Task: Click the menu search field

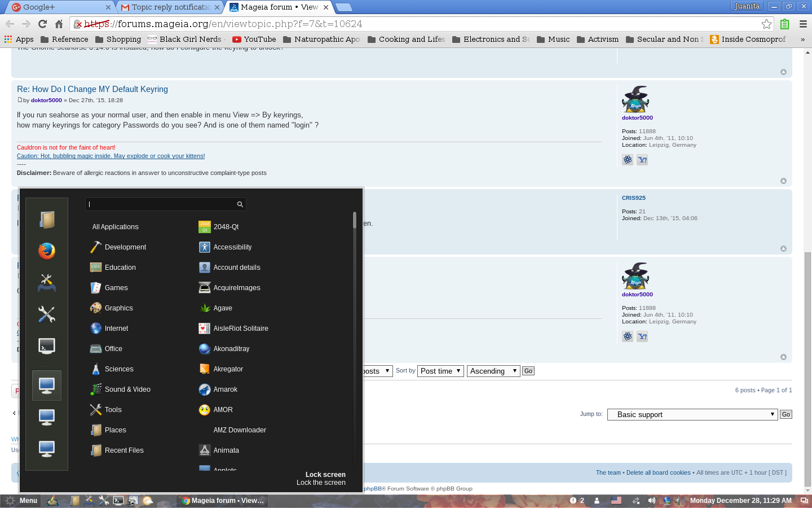Action: coord(165,204)
